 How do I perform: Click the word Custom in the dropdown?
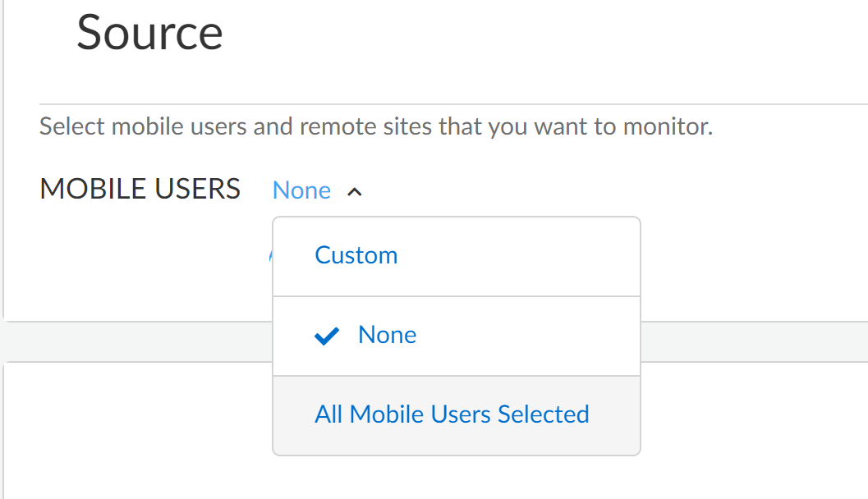[356, 255]
